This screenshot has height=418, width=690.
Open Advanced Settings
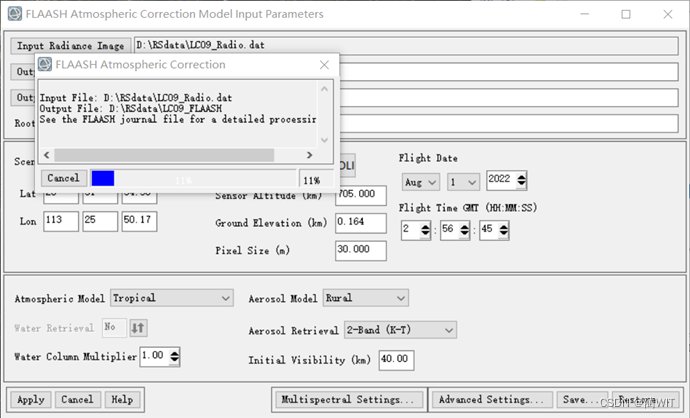(491, 400)
